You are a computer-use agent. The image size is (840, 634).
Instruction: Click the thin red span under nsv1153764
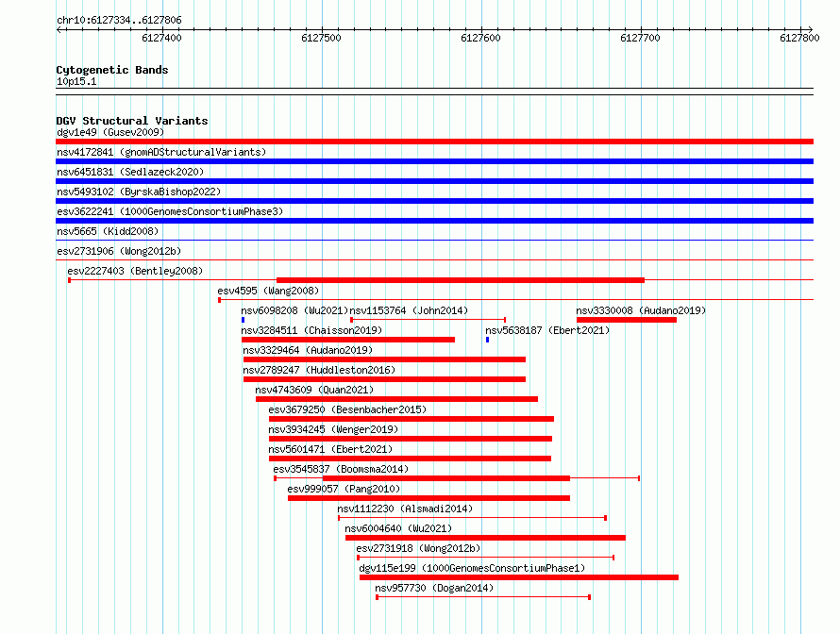(428, 320)
